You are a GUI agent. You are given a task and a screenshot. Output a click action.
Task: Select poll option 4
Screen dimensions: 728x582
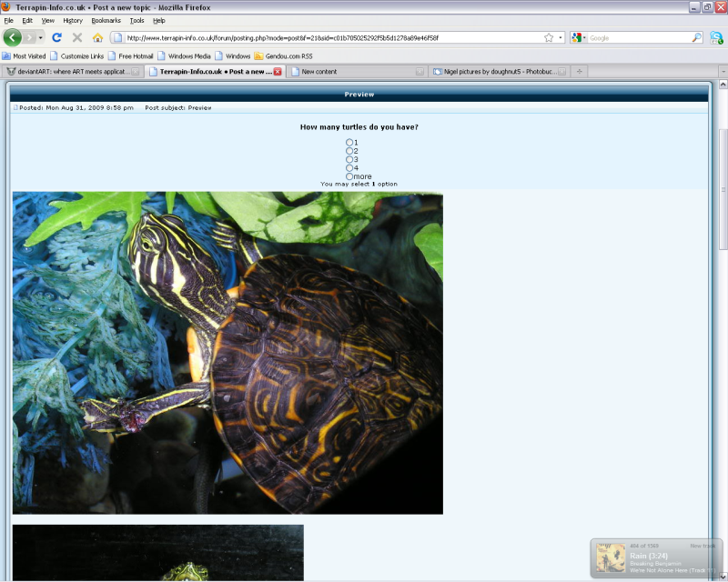click(349, 167)
